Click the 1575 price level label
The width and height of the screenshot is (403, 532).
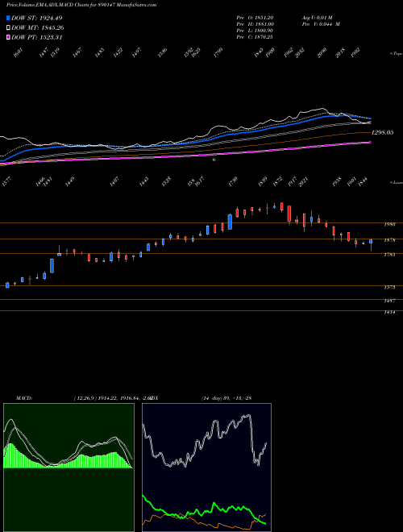click(389, 288)
